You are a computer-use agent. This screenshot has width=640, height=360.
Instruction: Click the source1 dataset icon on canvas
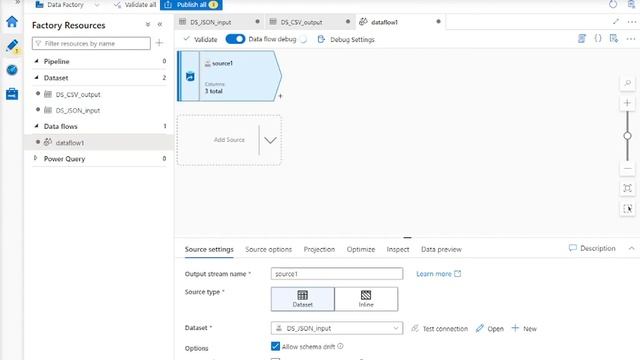[x=190, y=76]
